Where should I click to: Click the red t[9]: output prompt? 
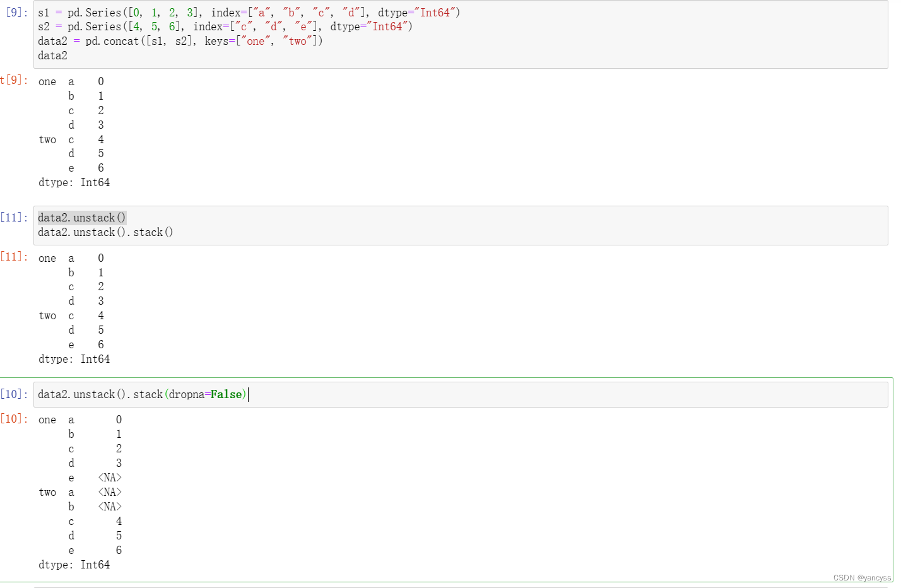click(15, 80)
